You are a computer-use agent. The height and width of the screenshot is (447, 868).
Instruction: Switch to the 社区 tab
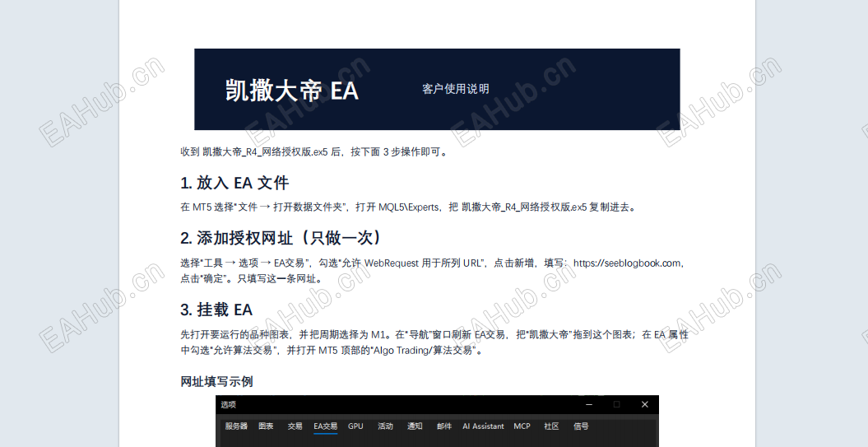point(551,426)
